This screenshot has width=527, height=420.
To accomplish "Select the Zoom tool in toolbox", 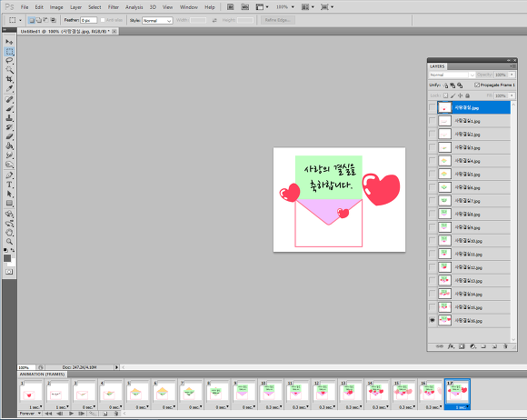I will pyautogui.click(x=9, y=242).
